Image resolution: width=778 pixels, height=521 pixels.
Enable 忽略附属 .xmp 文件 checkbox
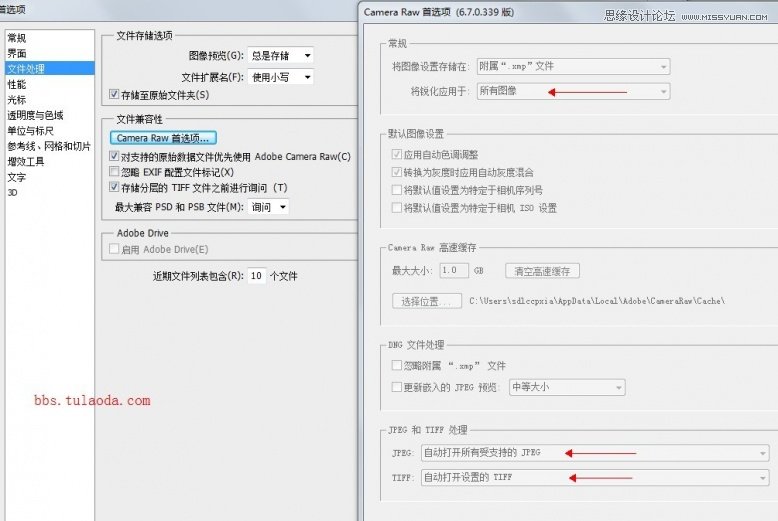coord(396,365)
